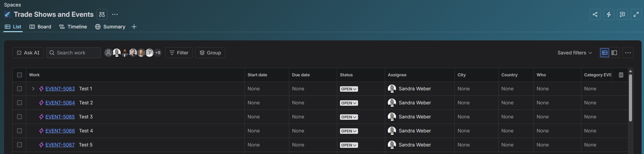Viewport: 644px width, 154px height.
Task: Click the Ask AI button
Action: point(28,53)
